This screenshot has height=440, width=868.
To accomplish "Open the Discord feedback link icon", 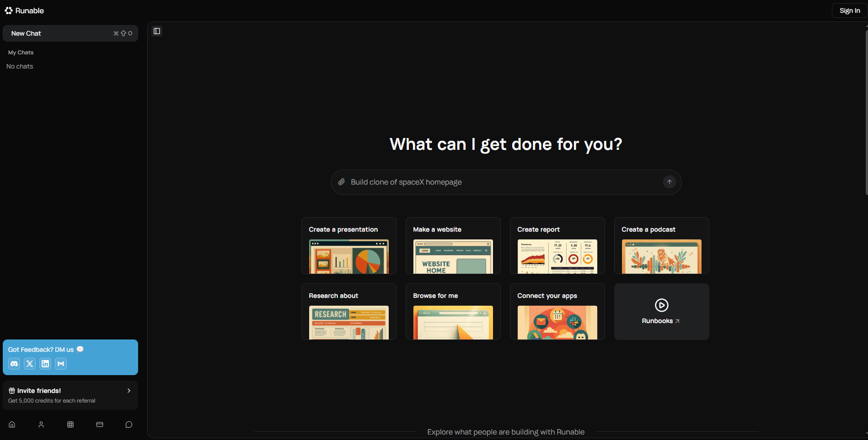I will pyautogui.click(x=14, y=364).
